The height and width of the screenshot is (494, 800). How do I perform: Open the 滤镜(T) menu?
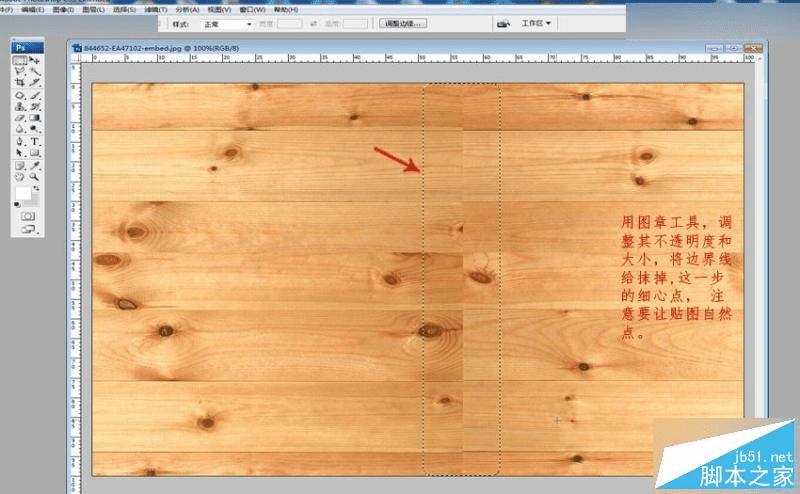pos(156,10)
